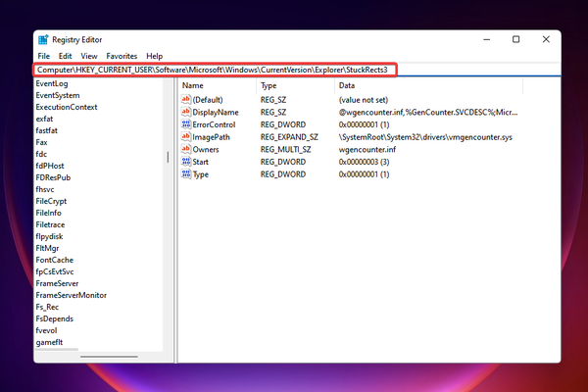This screenshot has height=392, width=588.
Task: Select the FrameServerMonitor key
Action: click(x=71, y=295)
